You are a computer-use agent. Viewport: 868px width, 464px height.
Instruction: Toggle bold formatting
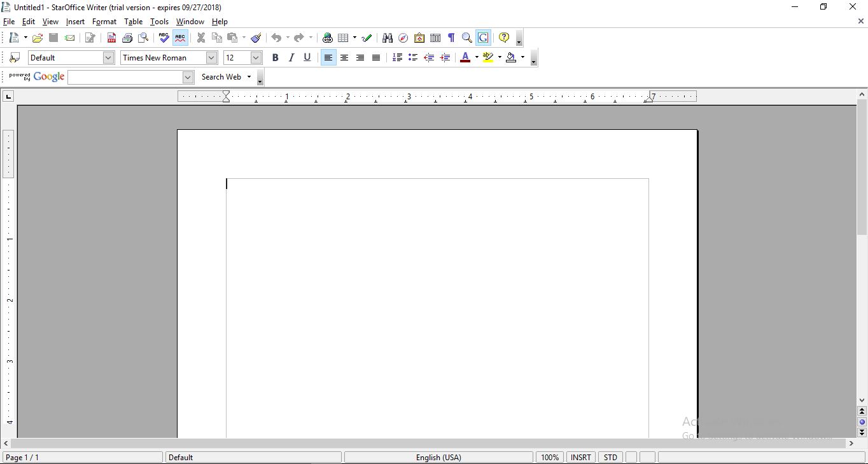click(275, 57)
